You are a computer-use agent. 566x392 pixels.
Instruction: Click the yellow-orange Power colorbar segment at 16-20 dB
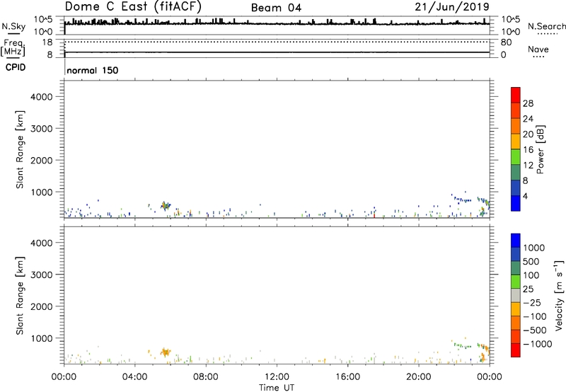click(x=516, y=141)
